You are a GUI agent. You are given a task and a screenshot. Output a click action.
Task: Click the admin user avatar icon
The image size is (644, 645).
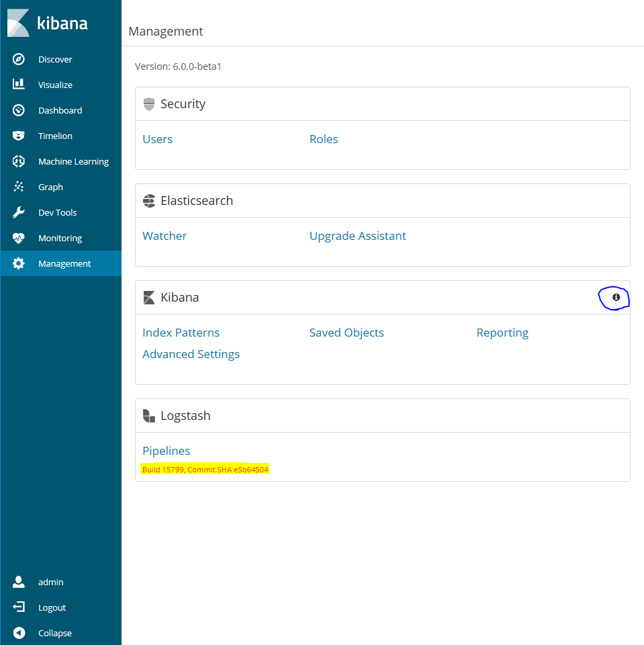coord(19,582)
